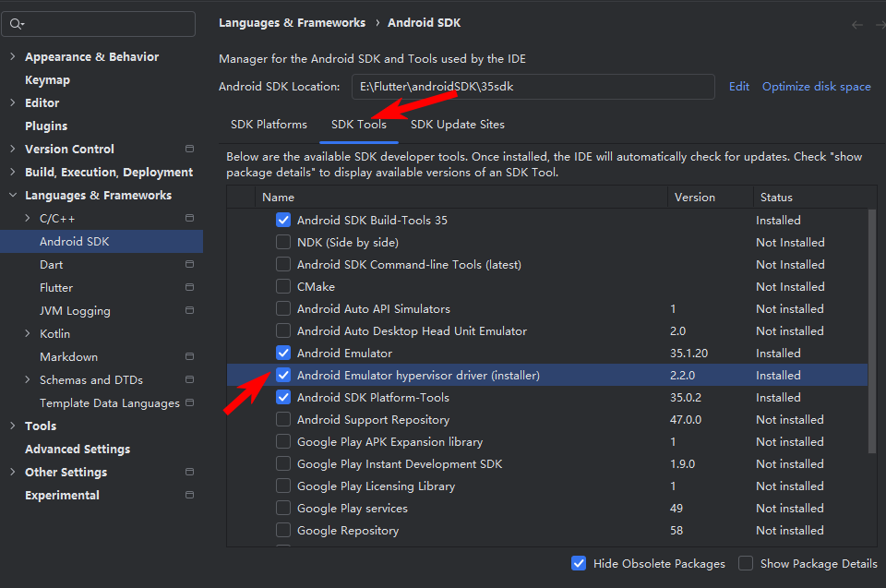Viewport: 886px width, 588px height.
Task: Check the Android Support Repository checkbox
Action: [x=283, y=419]
